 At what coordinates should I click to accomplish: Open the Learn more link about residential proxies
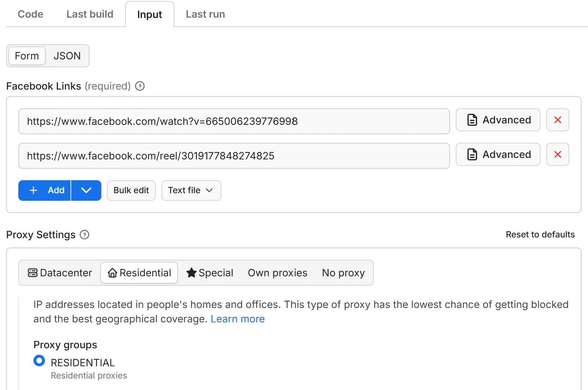coord(238,319)
